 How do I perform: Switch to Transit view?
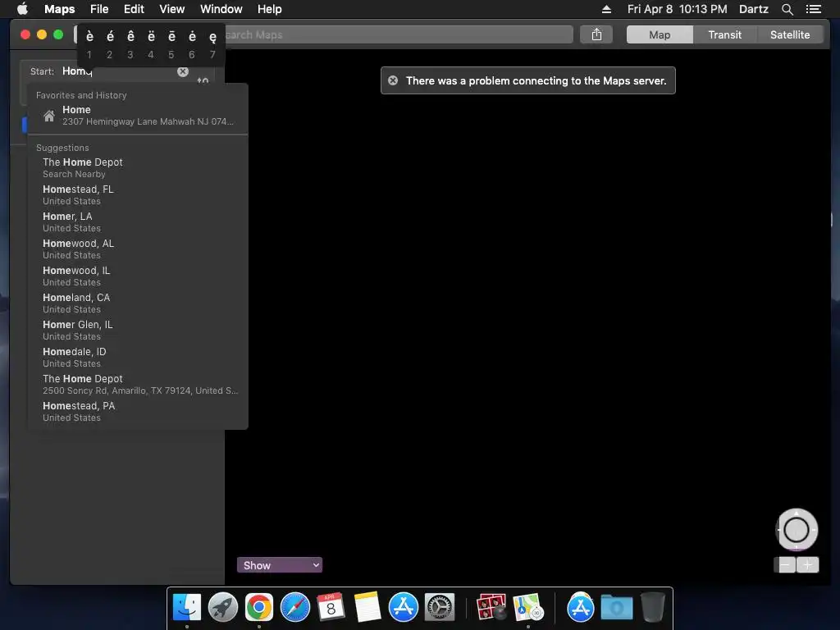724,34
